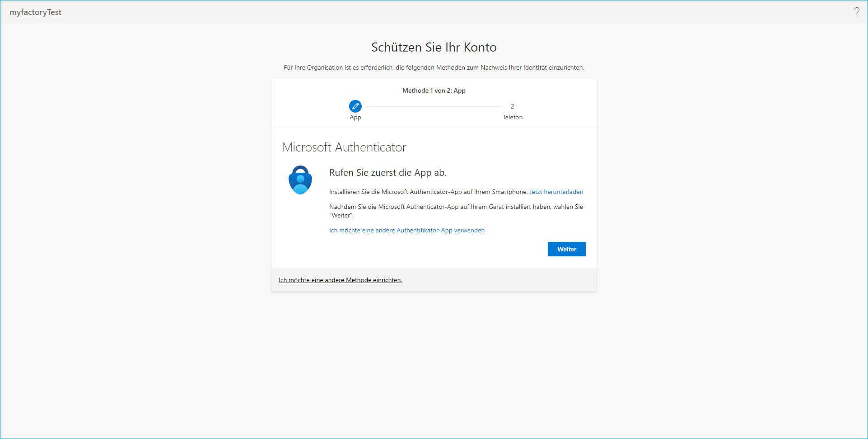This screenshot has height=439, width=868.
Task: Click the Schützen Sie Ihr Konto heading
Action: [434, 47]
